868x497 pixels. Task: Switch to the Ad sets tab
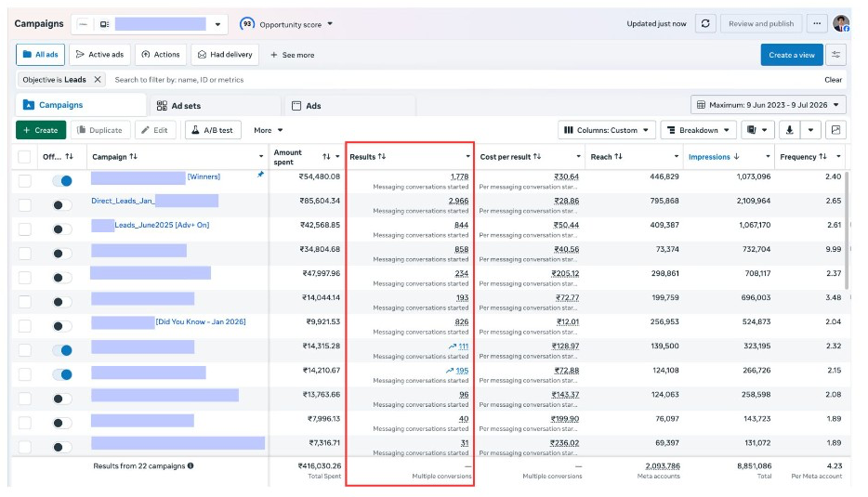pos(215,105)
